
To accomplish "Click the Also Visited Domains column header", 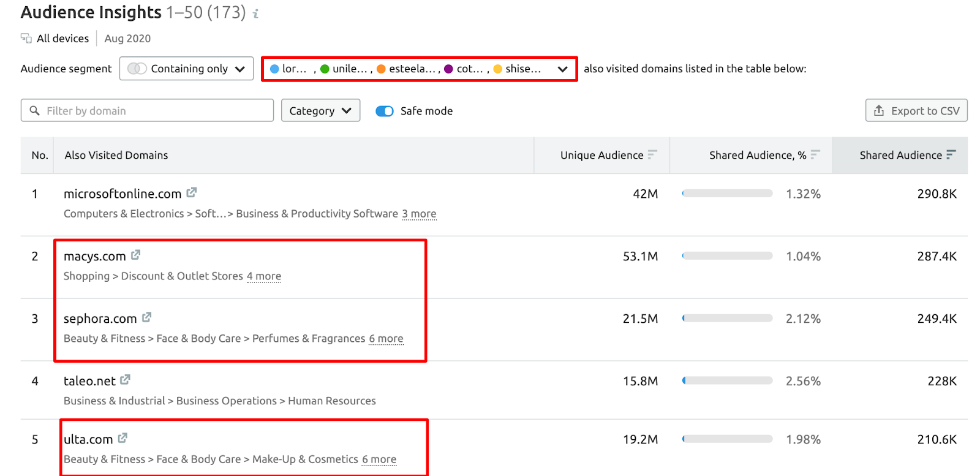I will 116,155.
